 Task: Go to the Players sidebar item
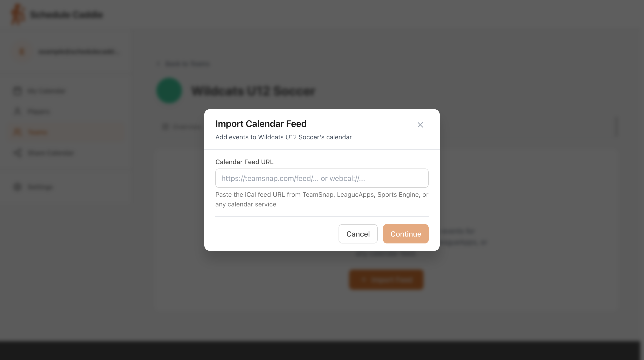pyautogui.click(x=39, y=111)
